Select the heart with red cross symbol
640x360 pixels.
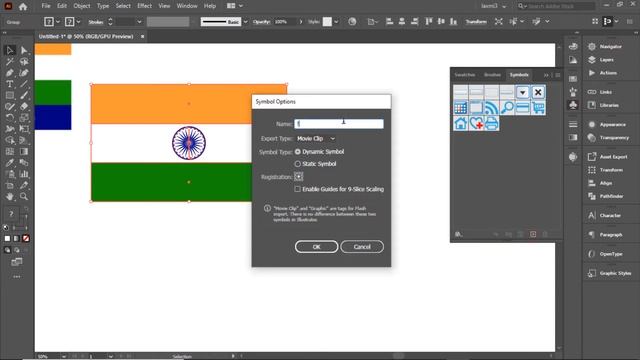[476, 123]
